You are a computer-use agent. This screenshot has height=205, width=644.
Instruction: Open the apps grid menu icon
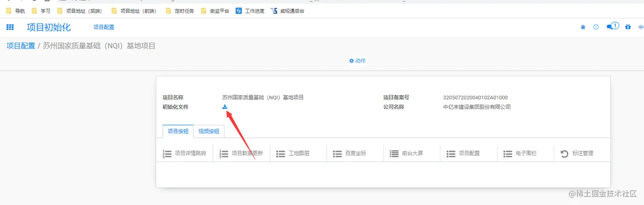tap(10, 27)
